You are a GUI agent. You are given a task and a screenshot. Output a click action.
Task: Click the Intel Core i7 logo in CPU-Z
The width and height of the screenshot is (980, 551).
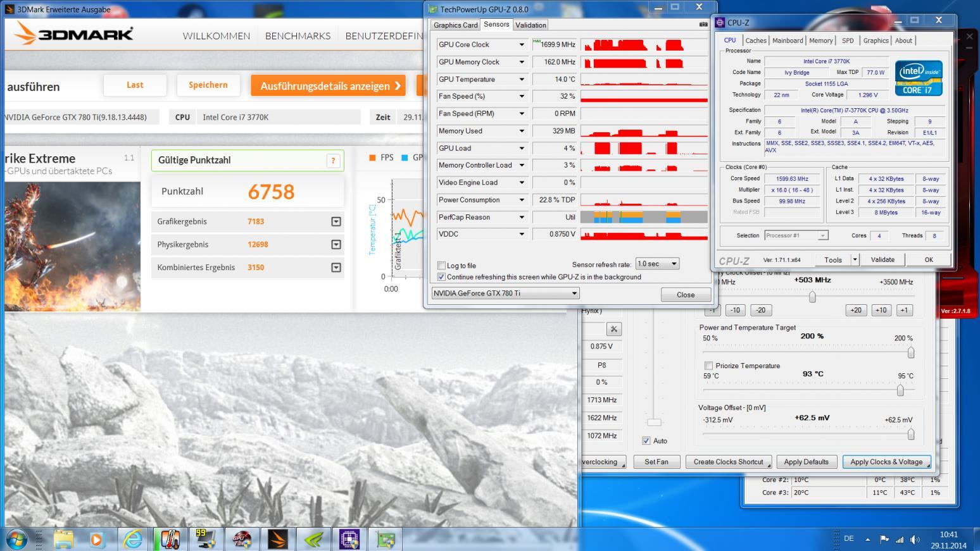tap(918, 78)
